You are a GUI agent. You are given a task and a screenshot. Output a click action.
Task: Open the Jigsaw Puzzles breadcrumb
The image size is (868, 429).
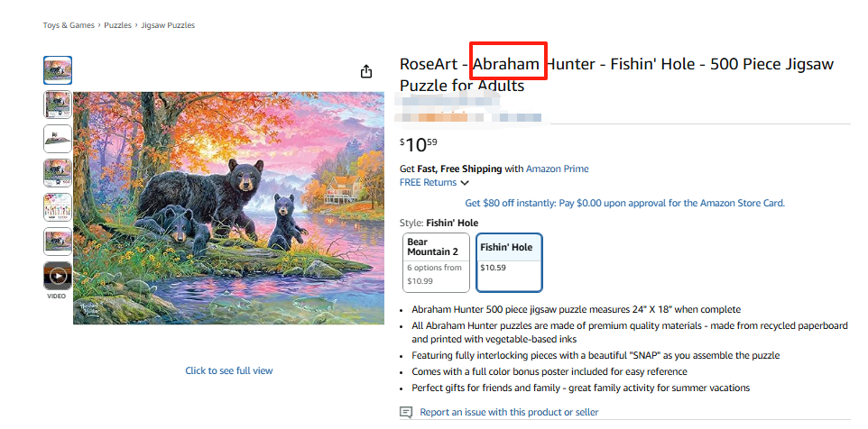click(169, 25)
